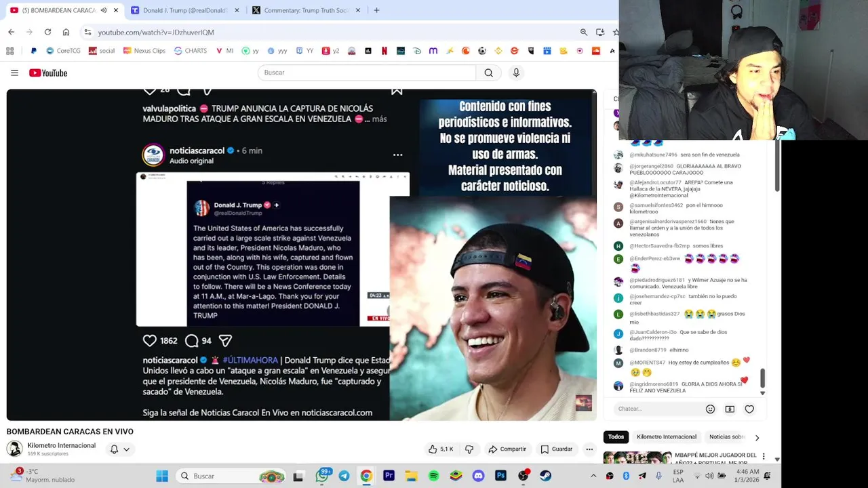Open Discord from taskbar
The image size is (868, 488).
478,476
